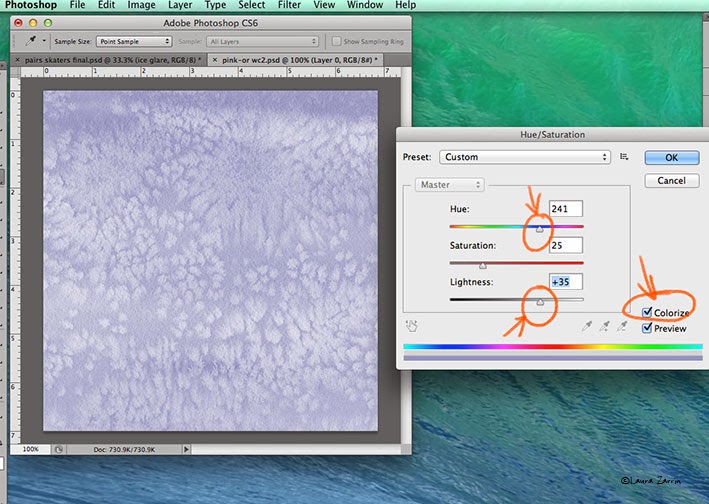709x504 pixels.
Task: Uncheck the Colorize checkbox
Action: pyautogui.click(x=647, y=313)
